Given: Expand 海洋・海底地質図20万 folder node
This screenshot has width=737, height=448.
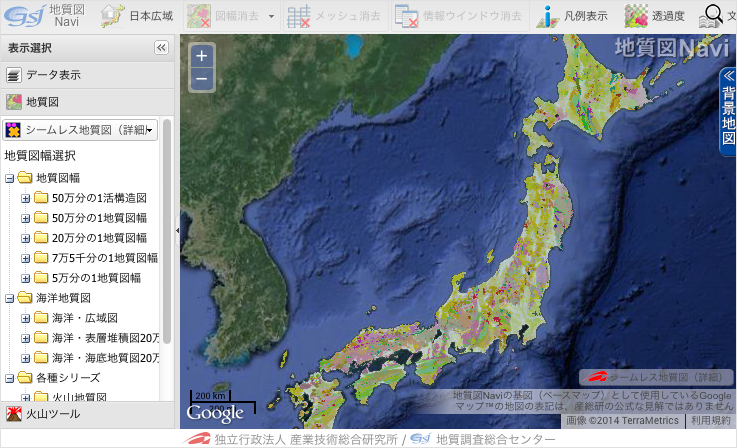Looking at the screenshot, I should click(x=25, y=358).
